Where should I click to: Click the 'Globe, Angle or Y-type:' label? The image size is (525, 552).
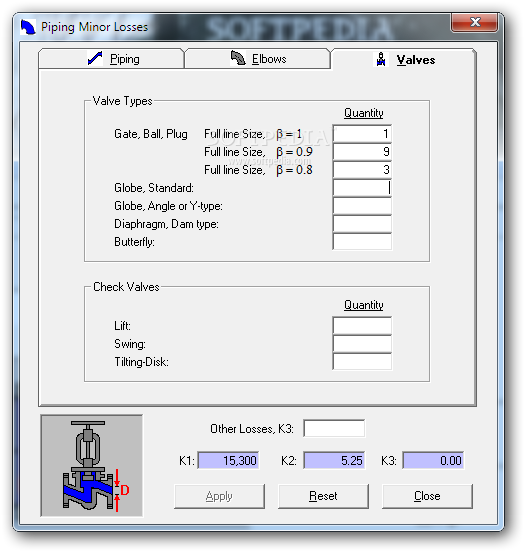click(x=168, y=206)
